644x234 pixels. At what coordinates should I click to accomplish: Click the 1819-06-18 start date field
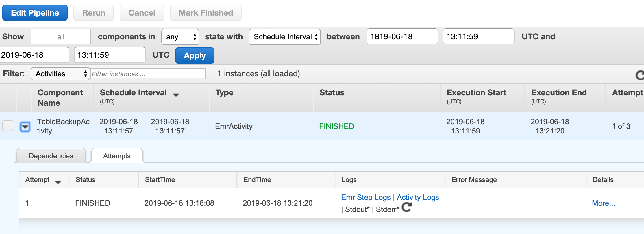(402, 36)
